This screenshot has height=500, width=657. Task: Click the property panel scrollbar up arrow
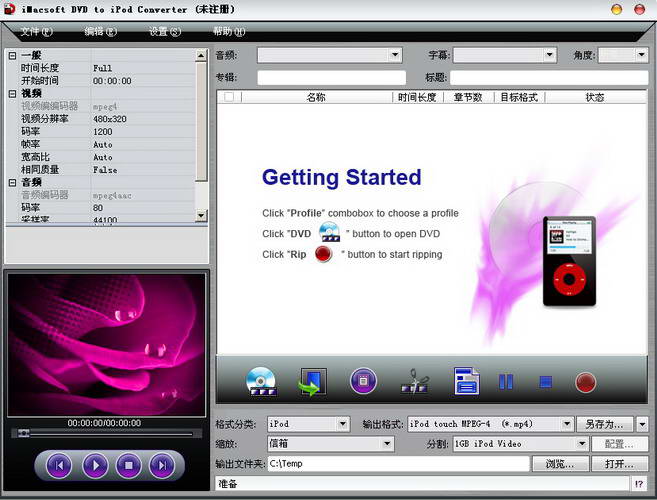tap(201, 55)
